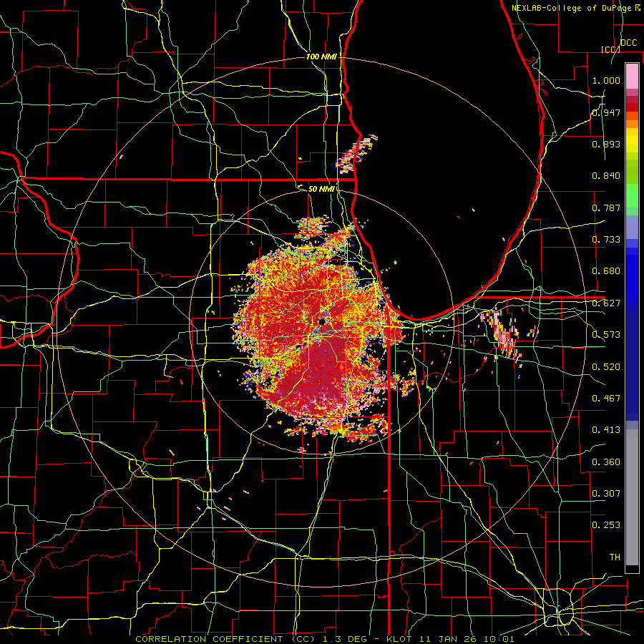Image resolution: width=644 pixels, height=644 pixels.
Task: Select the 0.573 legend value
Action: click(x=606, y=335)
